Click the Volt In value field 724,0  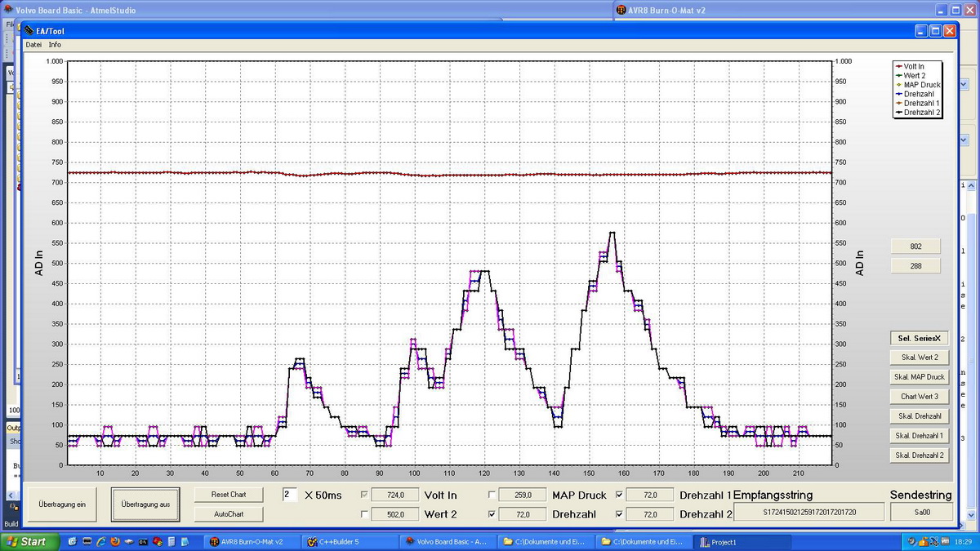(395, 495)
